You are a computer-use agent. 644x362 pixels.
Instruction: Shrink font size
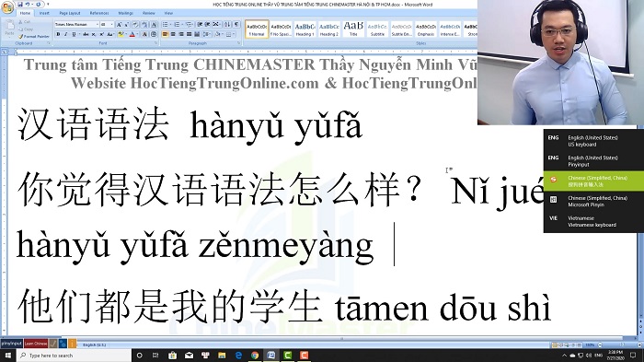[127, 25]
